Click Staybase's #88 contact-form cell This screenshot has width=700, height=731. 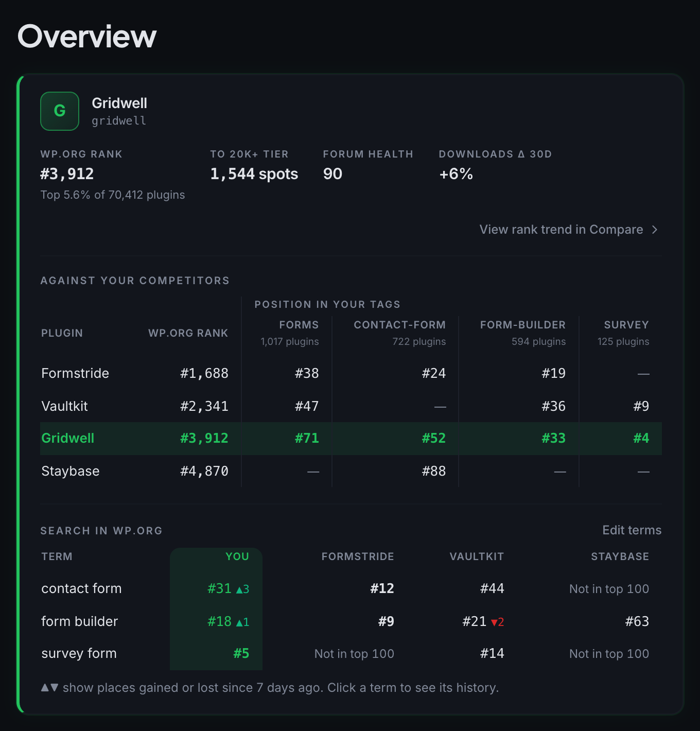tap(433, 471)
